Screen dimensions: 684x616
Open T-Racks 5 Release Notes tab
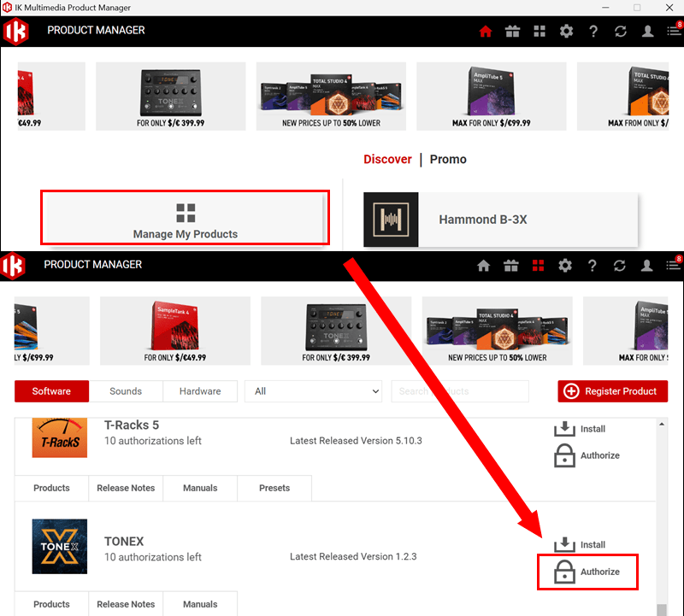click(x=126, y=488)
